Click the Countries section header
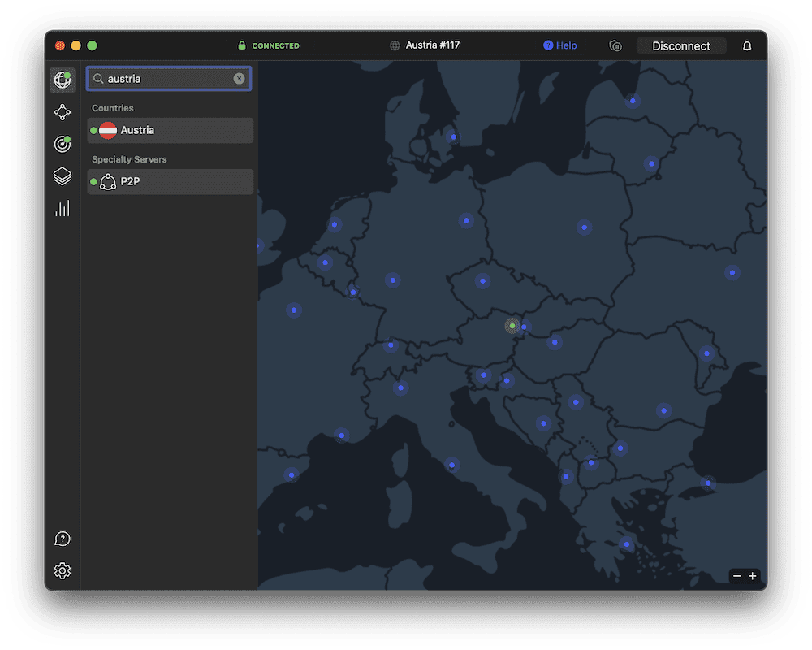The height and width of the screenshot is (650, 812). 112,108
